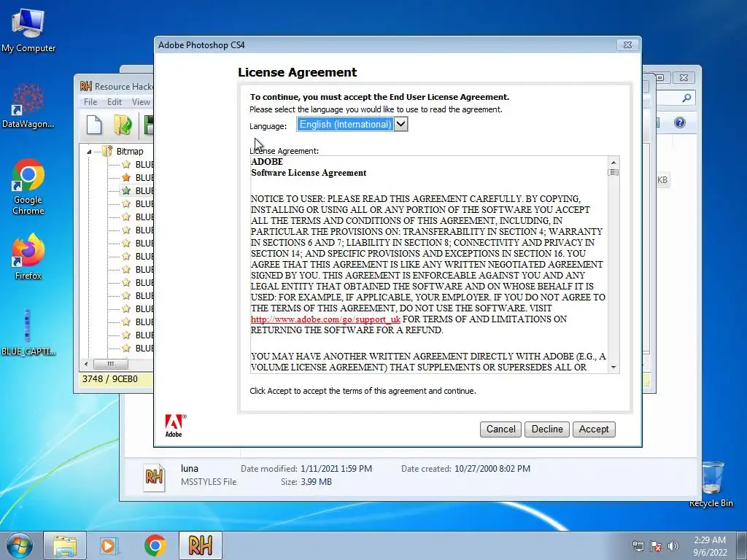Viewport: 747px width, 560px height.
Task: Click Resource Hacker tree scroll-left arrow
Action: (x=86, y=365)
